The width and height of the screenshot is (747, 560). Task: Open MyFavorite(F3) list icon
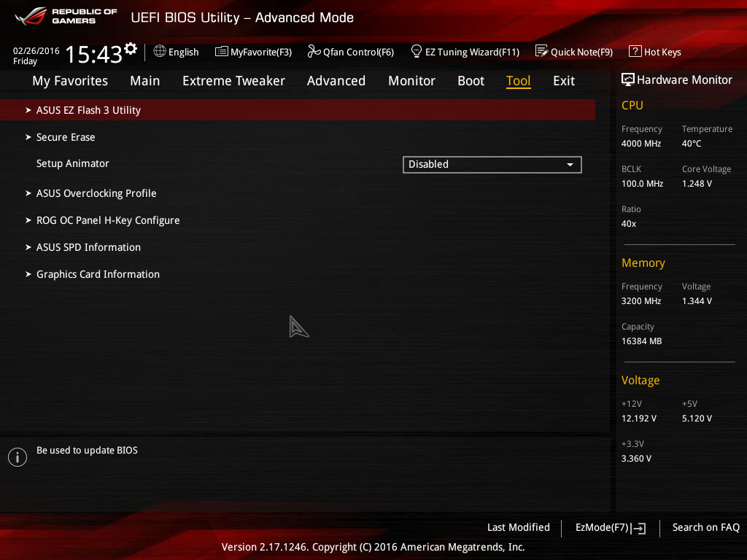coord(222,52)
